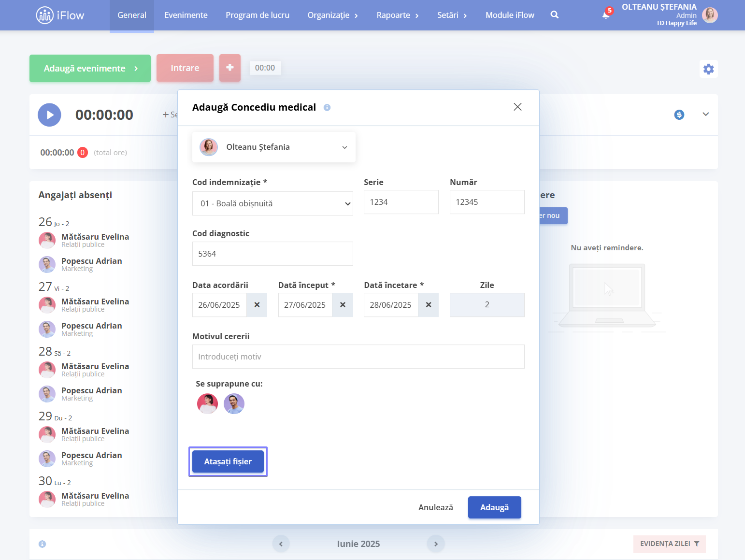
Task: Click second overlapping employee avatar (man)
Action: point(234,403)
